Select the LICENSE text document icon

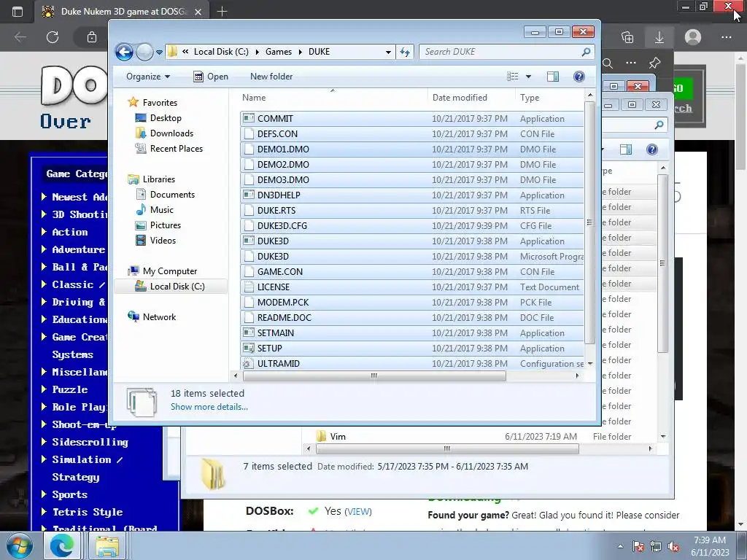tap(248, 287)
